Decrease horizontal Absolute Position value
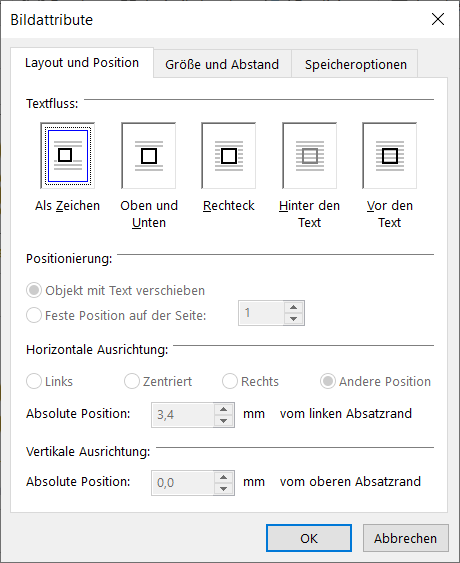This screenshot has width=460, height=563. coord(223,421)
